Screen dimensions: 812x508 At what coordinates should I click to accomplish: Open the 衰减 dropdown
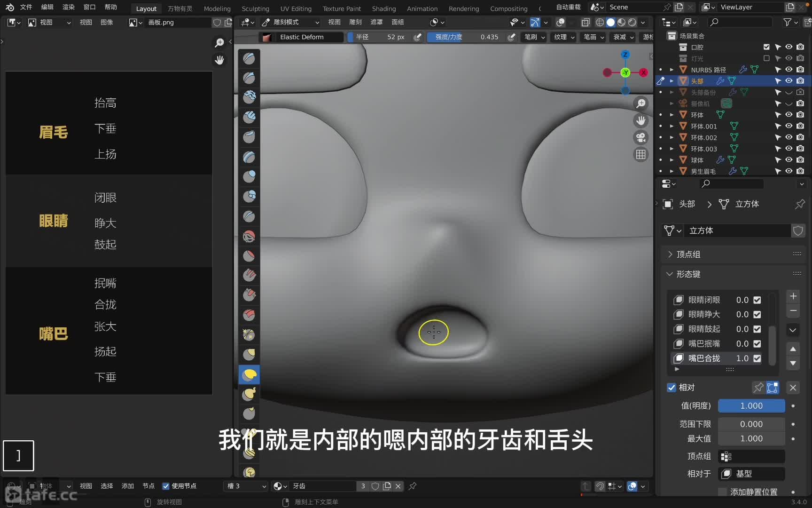tap(624, 37)
